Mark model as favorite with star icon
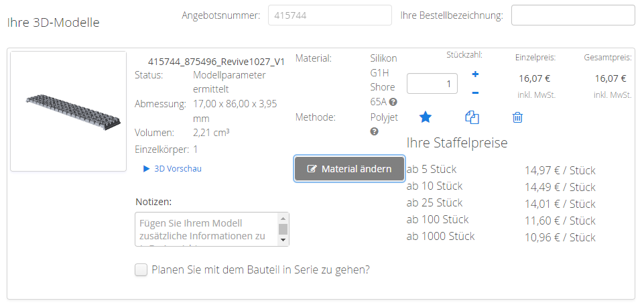Screen dimensions: 644x305 (425, 117)
